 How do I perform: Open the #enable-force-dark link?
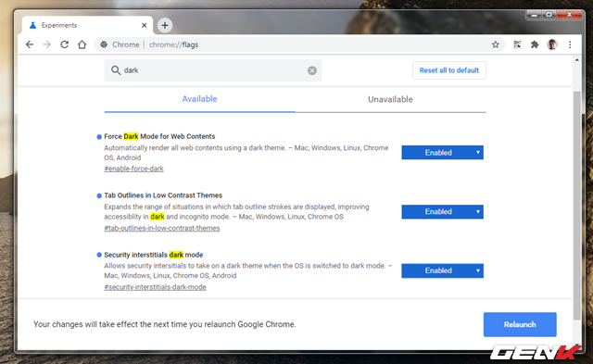[x=133, y=169]
